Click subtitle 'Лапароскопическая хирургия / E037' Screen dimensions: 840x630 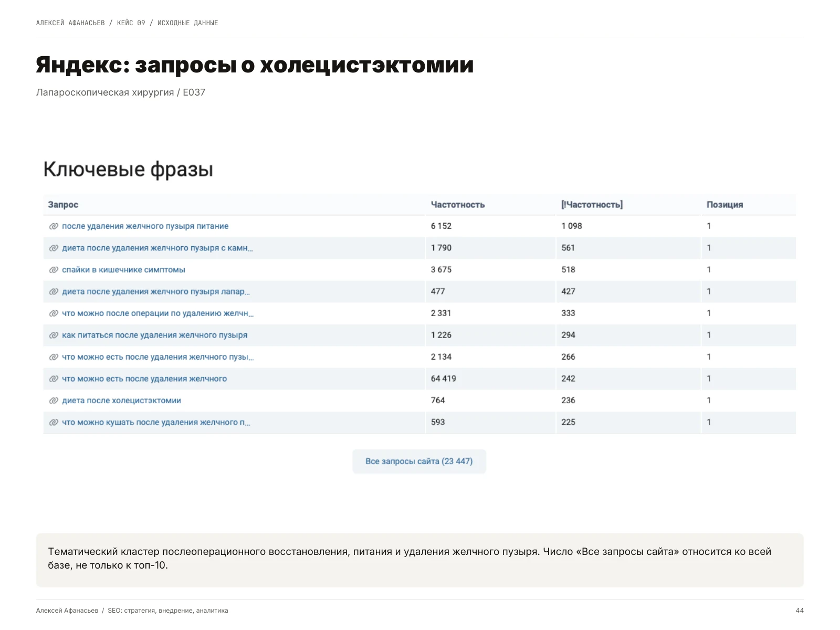[121, 92]
